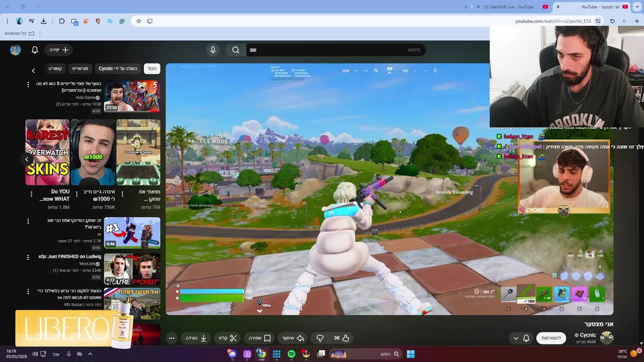This screenshot has width=644, height=362.
Task: Open the media controls icon
Action: point(31,21)
